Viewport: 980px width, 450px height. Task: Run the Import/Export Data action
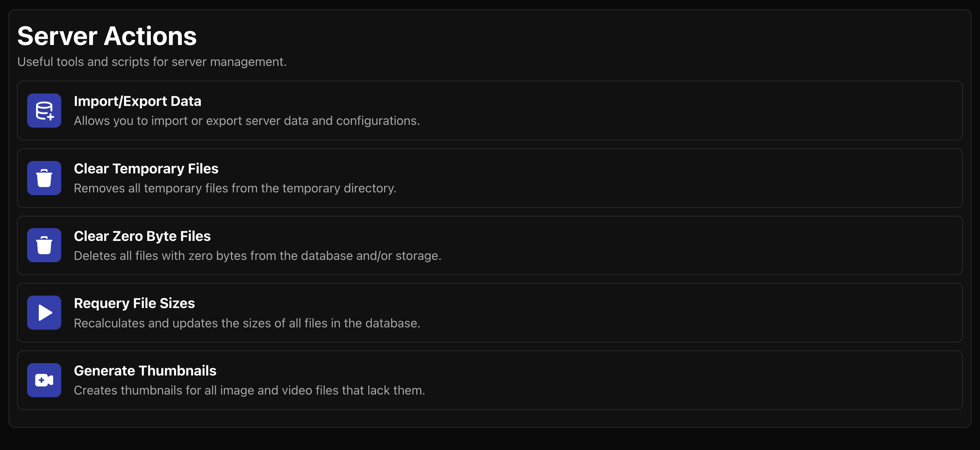490,111
